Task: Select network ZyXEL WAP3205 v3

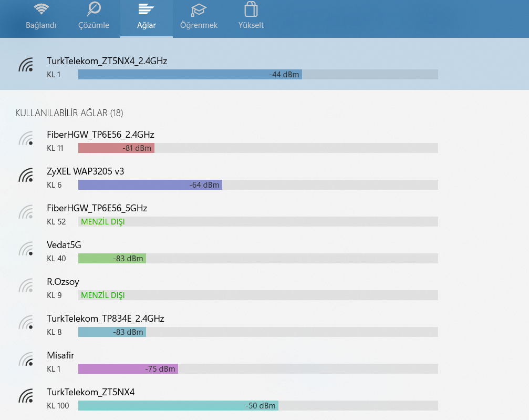Action: pos(85,171)
